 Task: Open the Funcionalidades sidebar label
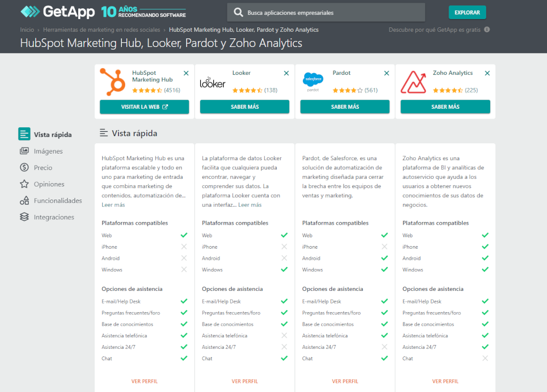coord(58,201)
